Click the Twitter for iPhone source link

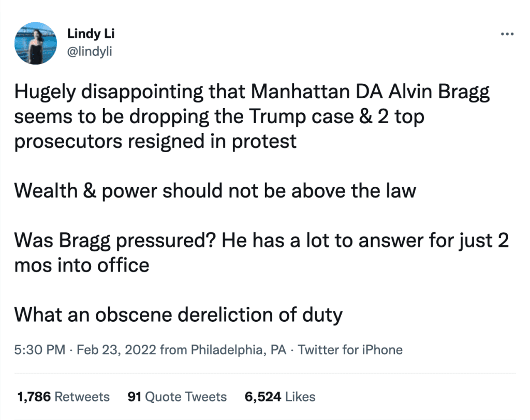350,350
